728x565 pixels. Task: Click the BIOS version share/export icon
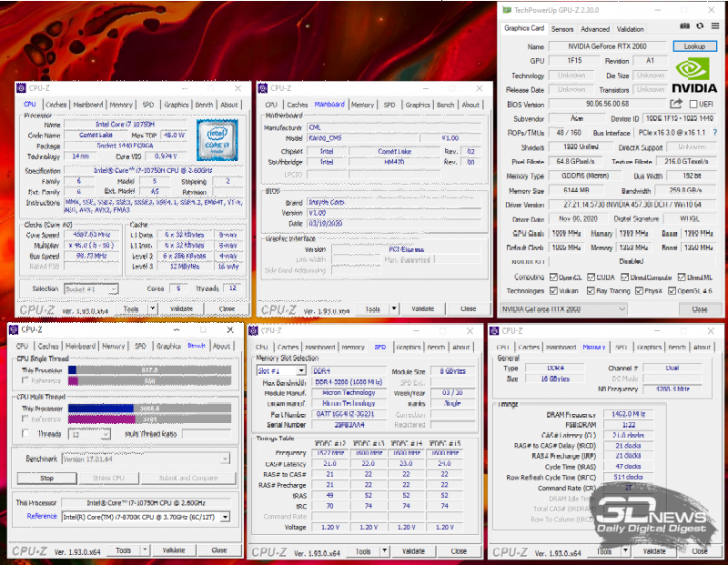pos(676,104)
